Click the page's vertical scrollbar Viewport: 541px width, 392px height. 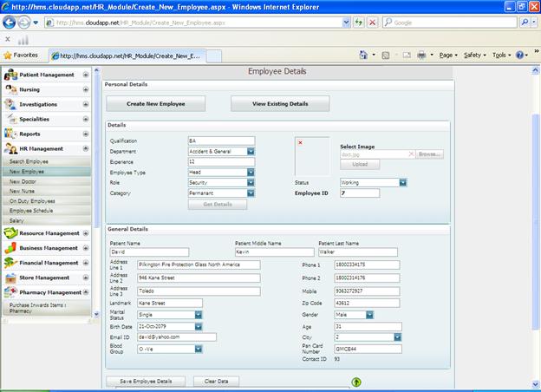coord(535,217)
